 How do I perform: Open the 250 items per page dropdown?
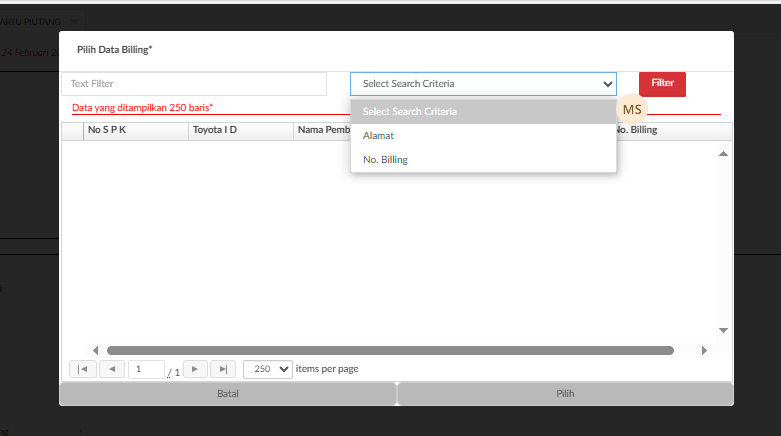point(267,369)
